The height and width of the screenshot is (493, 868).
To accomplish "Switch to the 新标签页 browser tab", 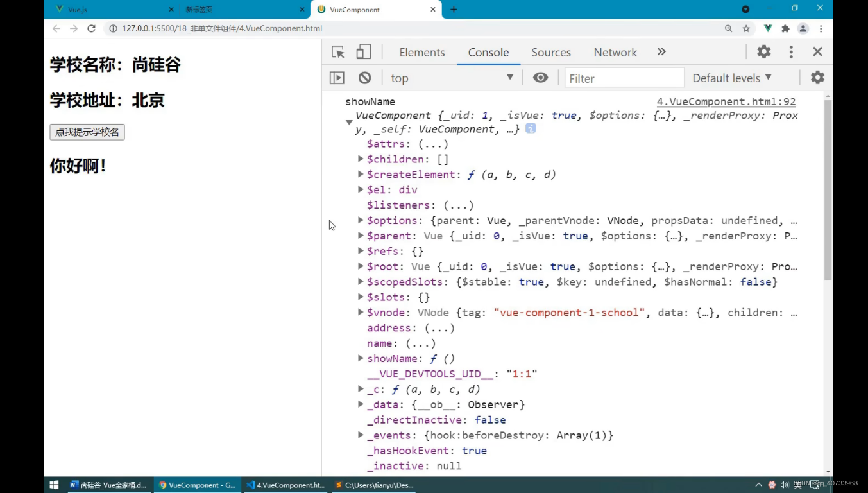I will tap(244, 10).
